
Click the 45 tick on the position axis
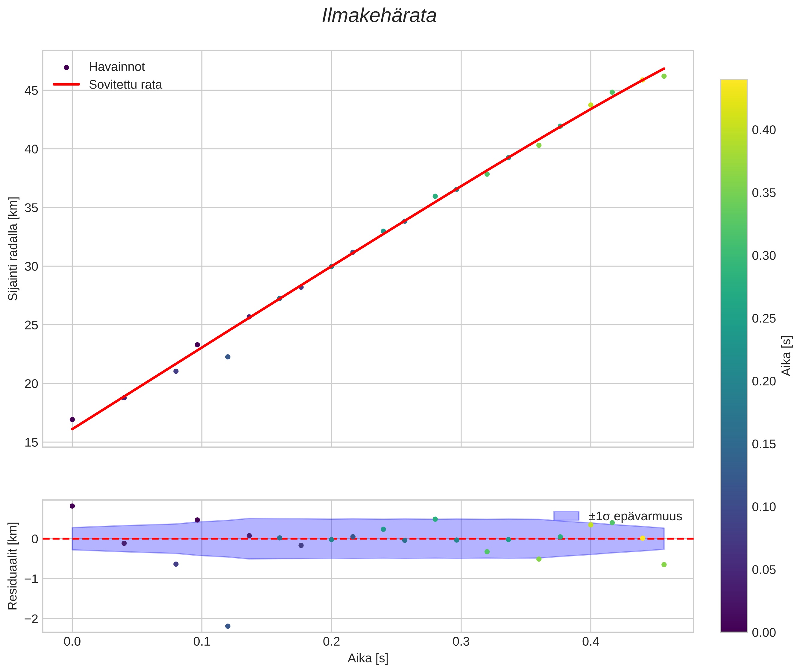coord(32,91)
